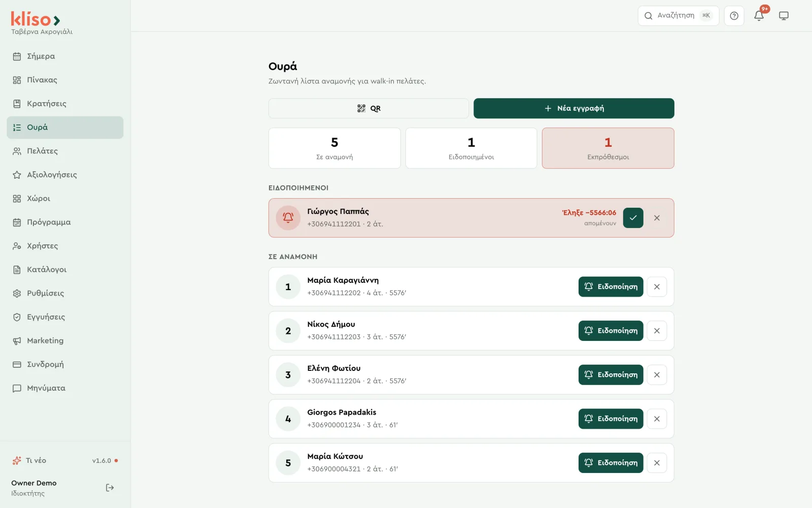Screen dimensions: 812x508
Task: Click position number 1 badge
Action: click(288, 287)
